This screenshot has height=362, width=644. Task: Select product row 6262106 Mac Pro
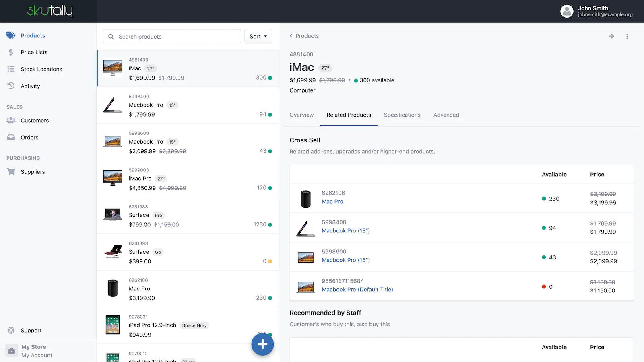[188, 289]
